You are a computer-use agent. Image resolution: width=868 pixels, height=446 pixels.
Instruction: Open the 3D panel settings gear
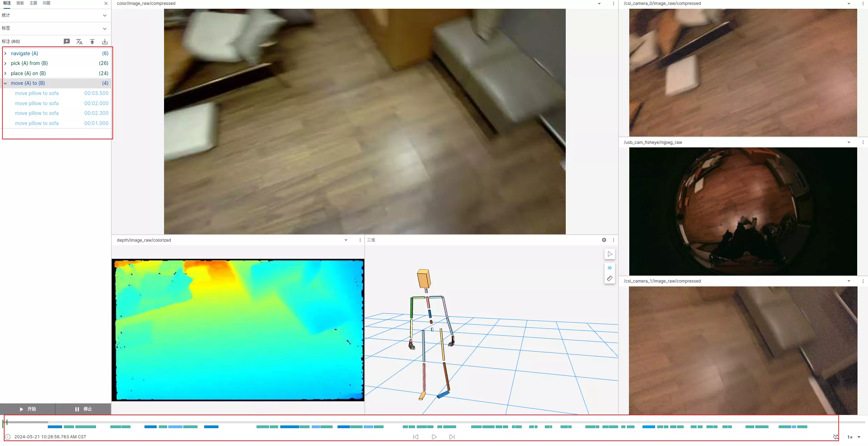tap(604, 240)
